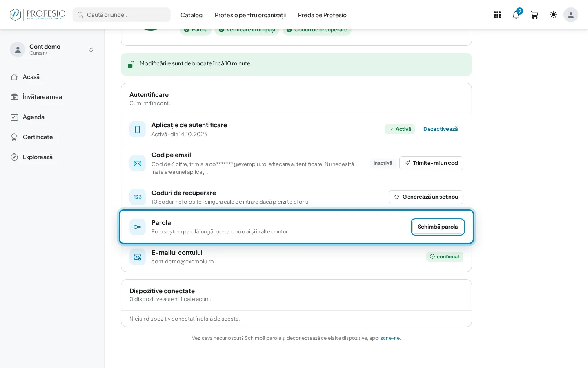588x368 pixels.
Task: Expand the Cont demo account switcher
Action: [52, 49]
